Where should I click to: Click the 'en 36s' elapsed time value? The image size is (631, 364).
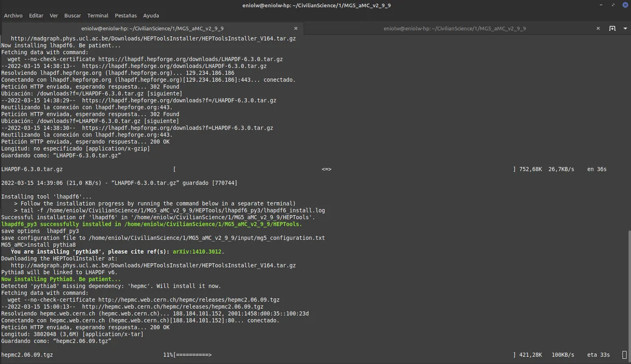click(596, 169)
